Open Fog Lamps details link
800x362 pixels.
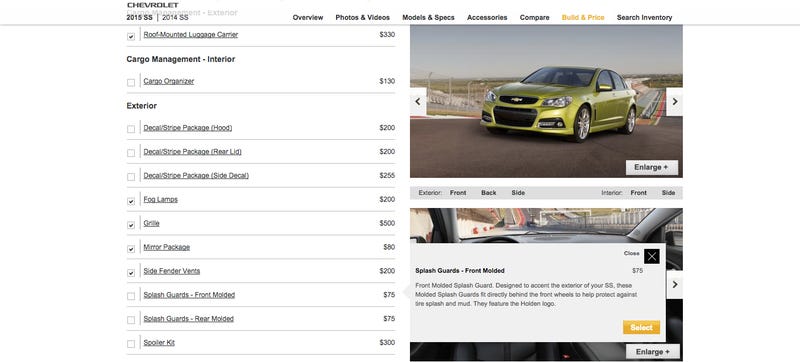coord(160,199)
